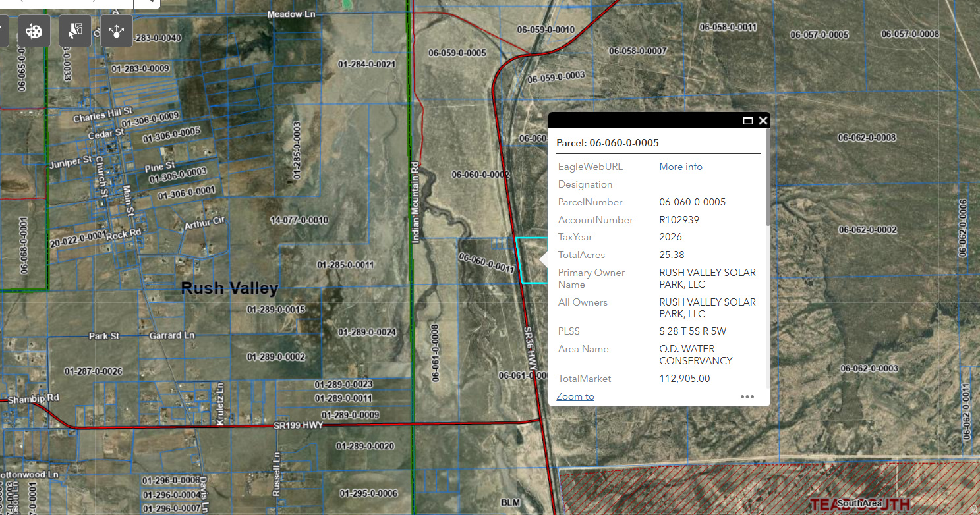Click the Indian Mountain Rd label
This screenshot has height=515, width=980.
pyautogui.click(x=415, y=203)
